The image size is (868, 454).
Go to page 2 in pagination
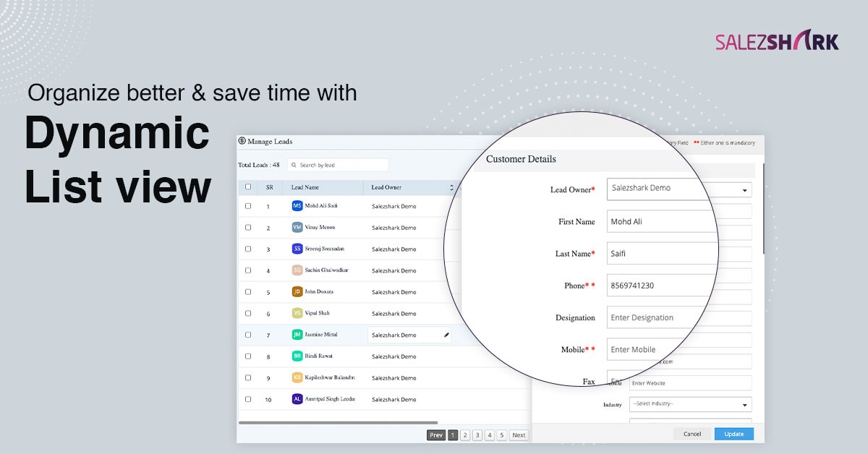(x=465, y=435)
